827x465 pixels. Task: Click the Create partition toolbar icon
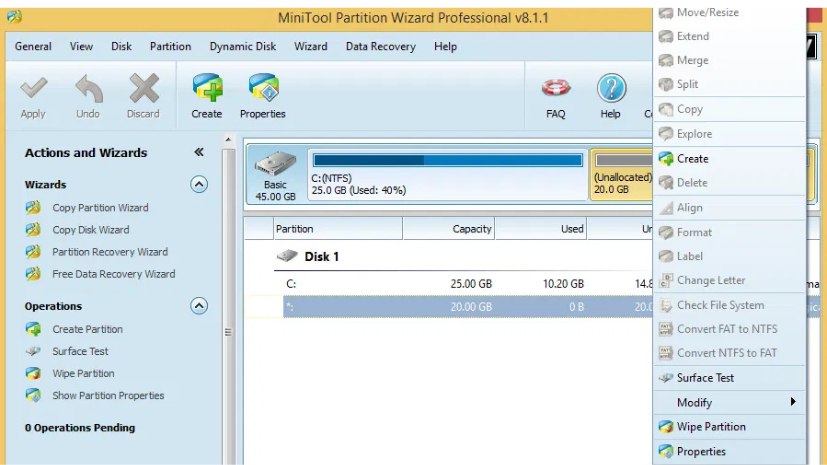click(207, 90)
